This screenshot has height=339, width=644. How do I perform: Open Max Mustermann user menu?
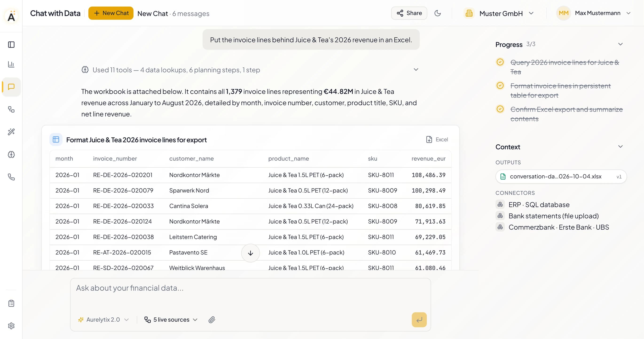tap(593, 13)
